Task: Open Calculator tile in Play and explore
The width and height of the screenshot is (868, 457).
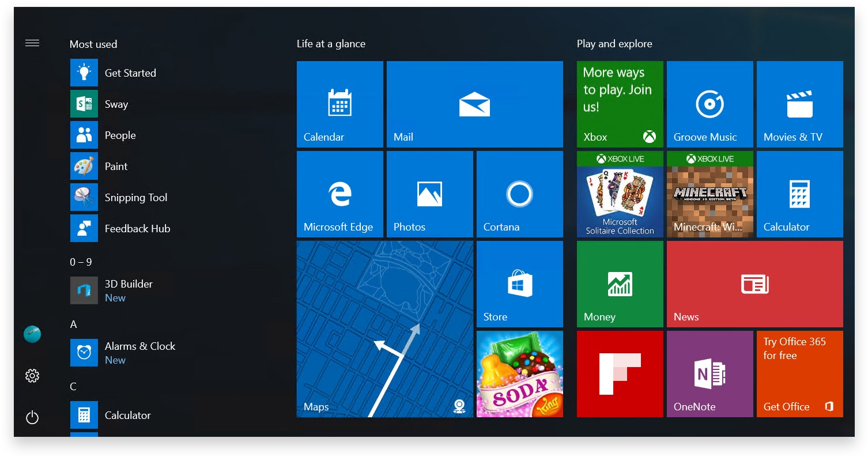Action: 800,194
